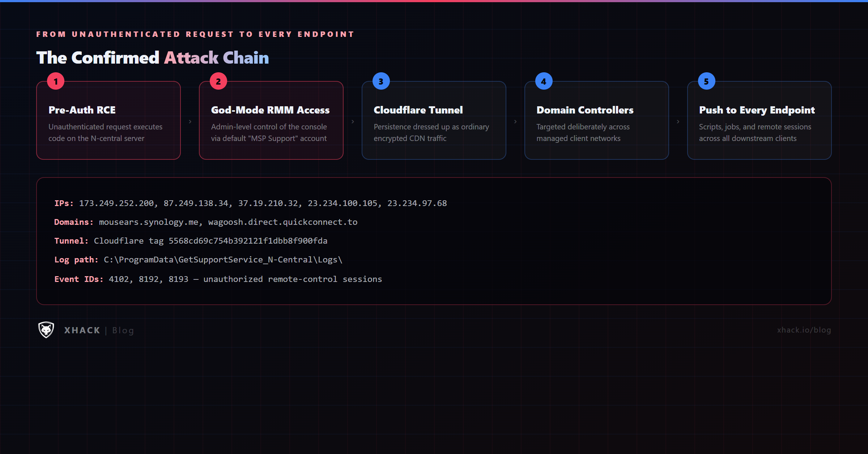Viewport: 868px width, 454px height.
Task: Click the 'FROM UNAUTHENTICATED REQUEST' subtitle
Action: [x=195, y=34]
